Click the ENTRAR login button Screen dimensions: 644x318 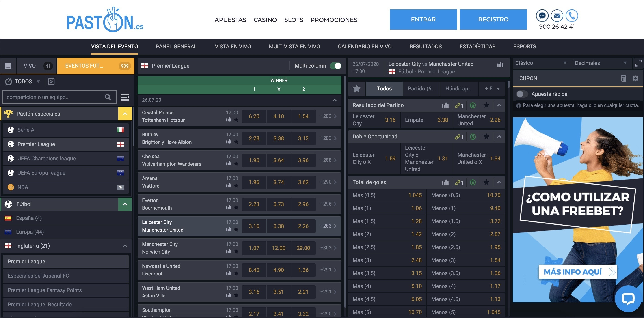pyautogui.click(x=423, y=19)
